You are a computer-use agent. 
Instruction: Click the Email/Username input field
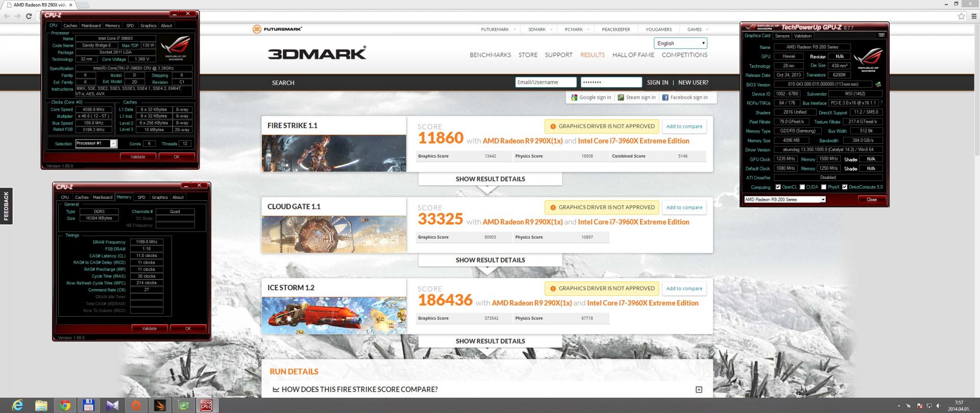pos(546,82)
